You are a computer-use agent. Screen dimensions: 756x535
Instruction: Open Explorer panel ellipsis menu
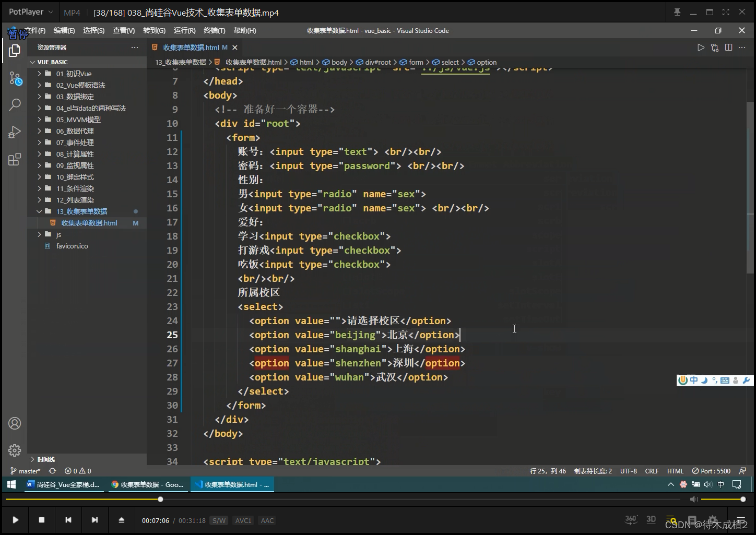pyautogui.click(x=135, y=47)
